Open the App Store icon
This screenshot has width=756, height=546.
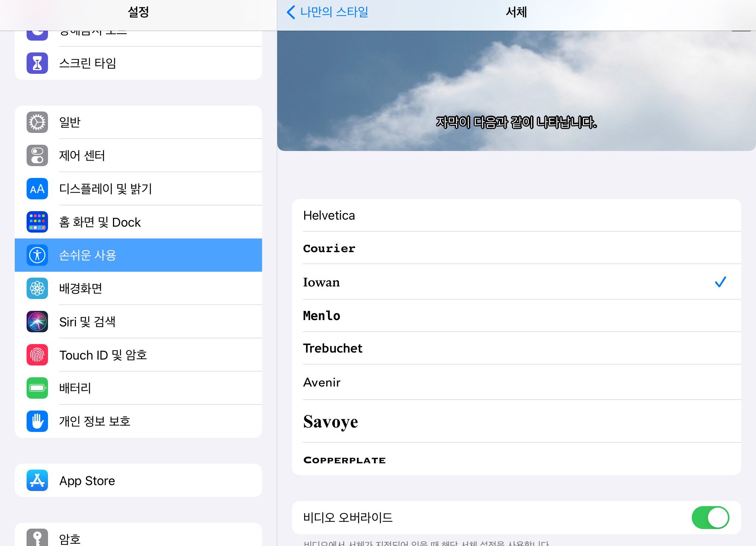click(37, 480)
